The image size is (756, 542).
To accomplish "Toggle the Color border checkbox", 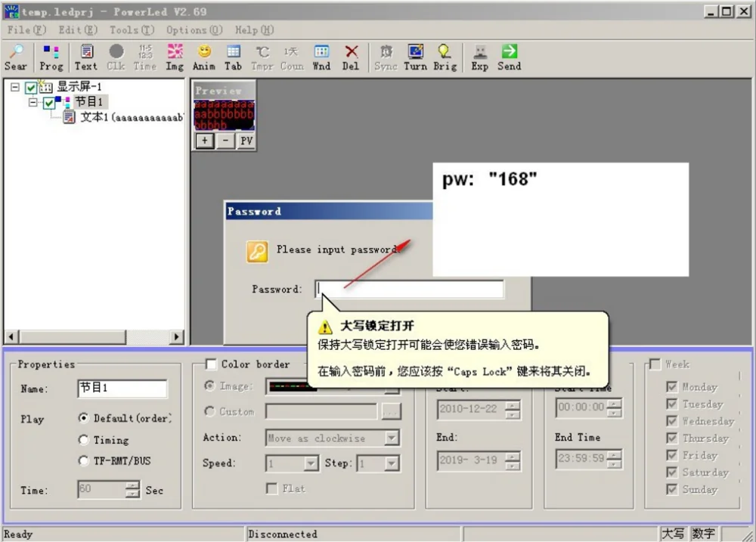I will (209, 364).
